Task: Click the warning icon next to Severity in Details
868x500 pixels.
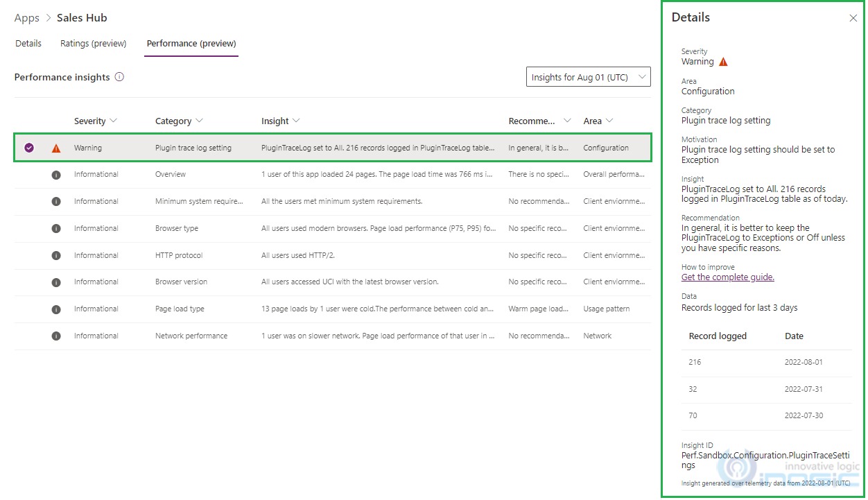Action: [x=723, y=62]
